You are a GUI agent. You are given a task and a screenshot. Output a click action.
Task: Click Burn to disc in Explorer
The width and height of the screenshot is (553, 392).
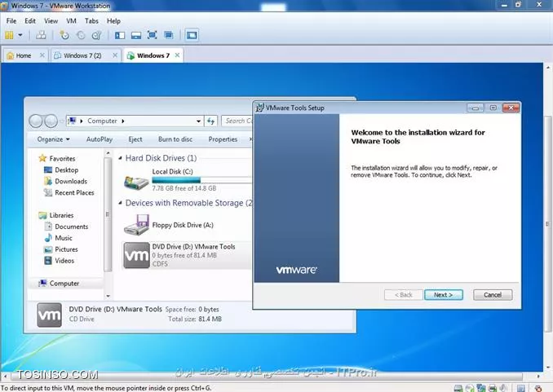point(175,139)
